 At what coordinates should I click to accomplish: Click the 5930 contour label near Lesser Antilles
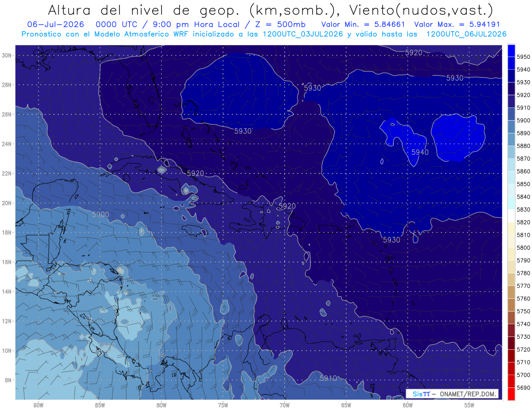coord(391,240)
